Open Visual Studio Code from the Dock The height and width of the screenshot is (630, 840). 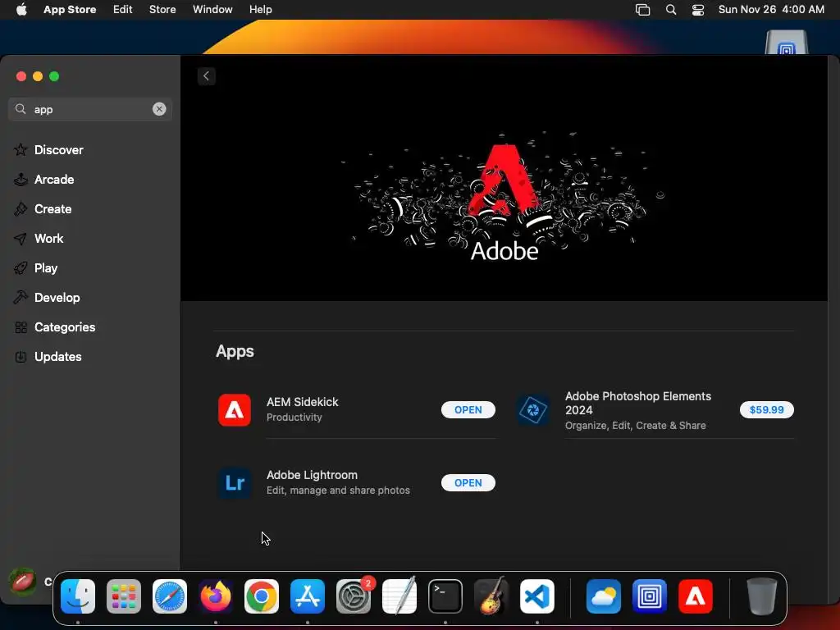(537, 596)
